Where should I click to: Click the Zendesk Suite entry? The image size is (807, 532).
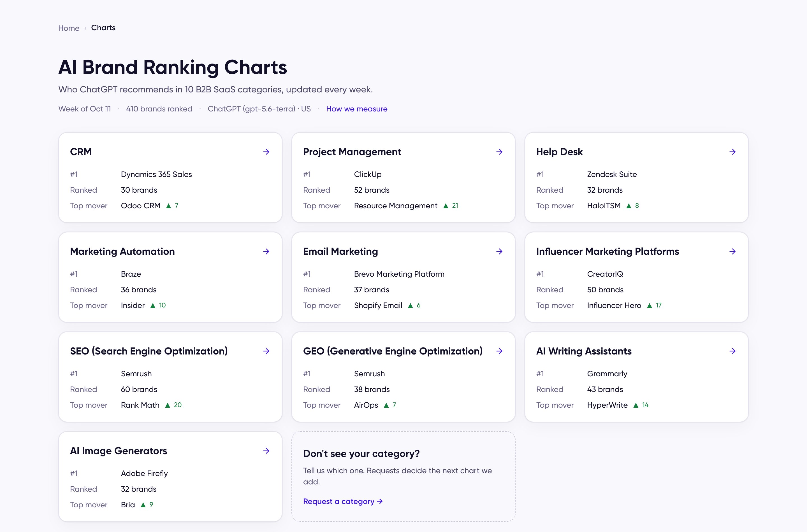(612, 174)
